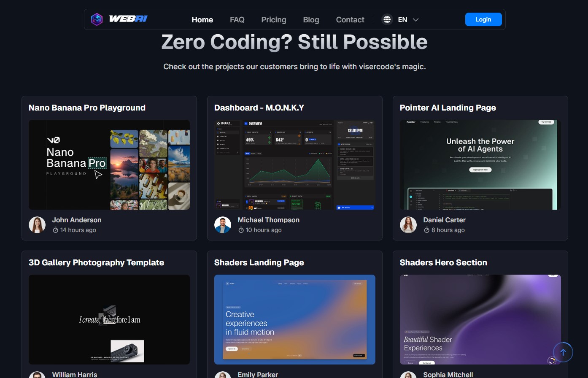Click John Anderson's avatar picture
Image resolution: width=588 pixels, height=378 pixels.
click(37, 225)
